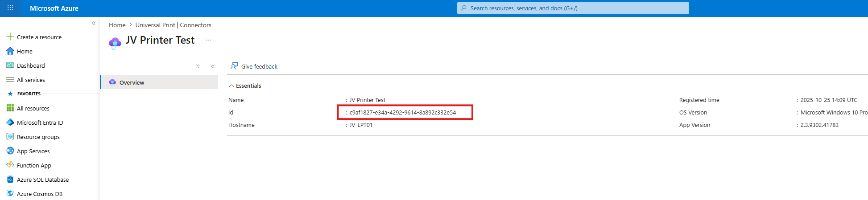Open Function App
The width and height of the screenshot is (868, 200).
(34, 165)
